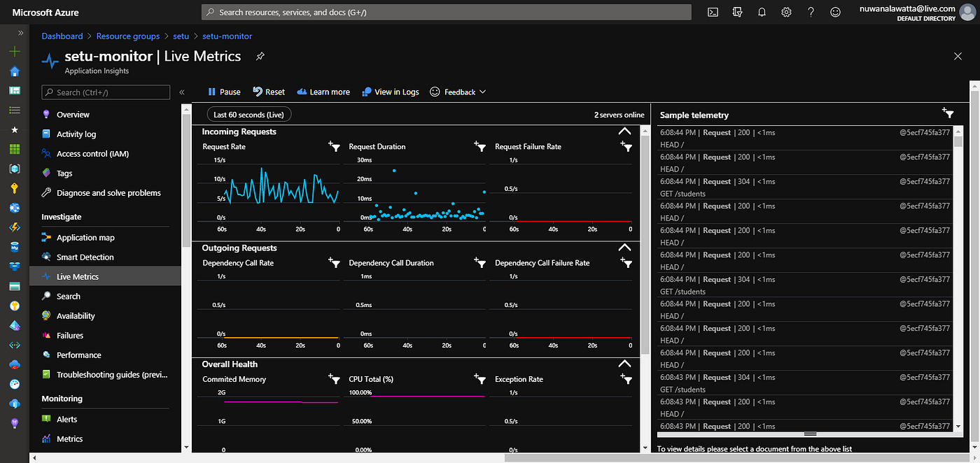This screenshot has height=463, width=980.
Task: Add filter to Dependency Call Failure Rate
Action: 626,262
